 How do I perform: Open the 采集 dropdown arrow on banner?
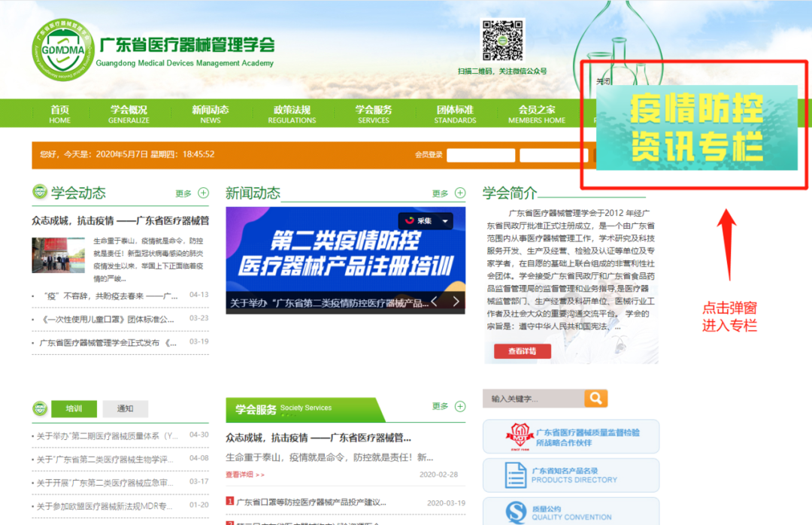pos(445,221)
